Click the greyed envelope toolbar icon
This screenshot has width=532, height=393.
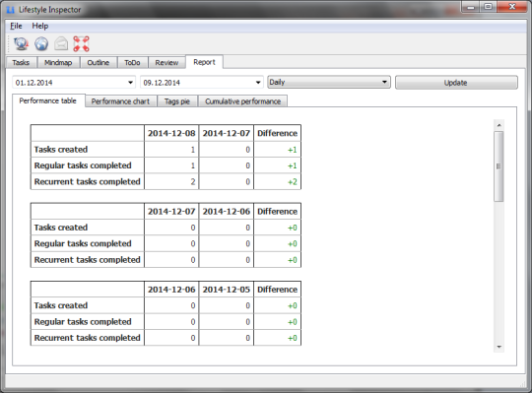(61, 43)
